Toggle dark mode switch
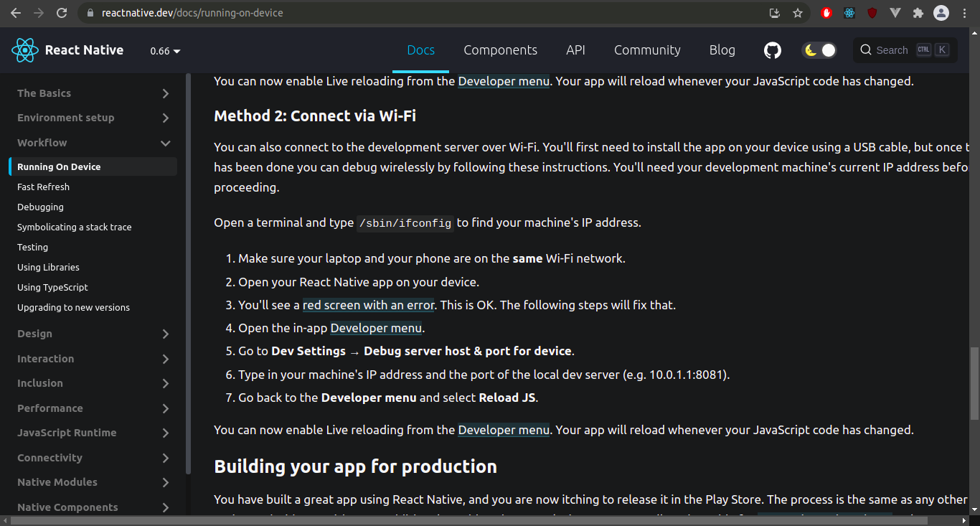Viewport: 980px width, 526px height. click(x=819, y=50)
